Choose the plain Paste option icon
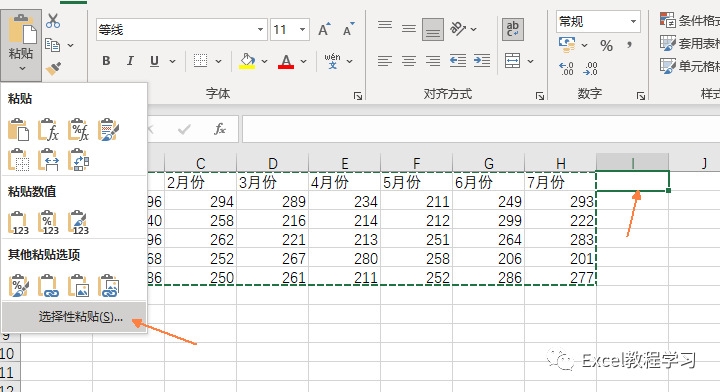 pos(18,130)
